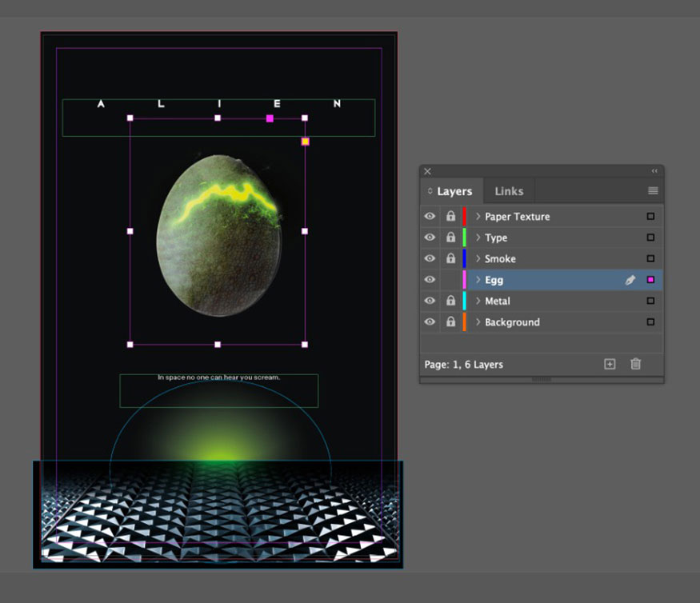This screenshot has width=700, height=603.
Task: Click the yellow live corners handle on egg frame
Action: 306,142
